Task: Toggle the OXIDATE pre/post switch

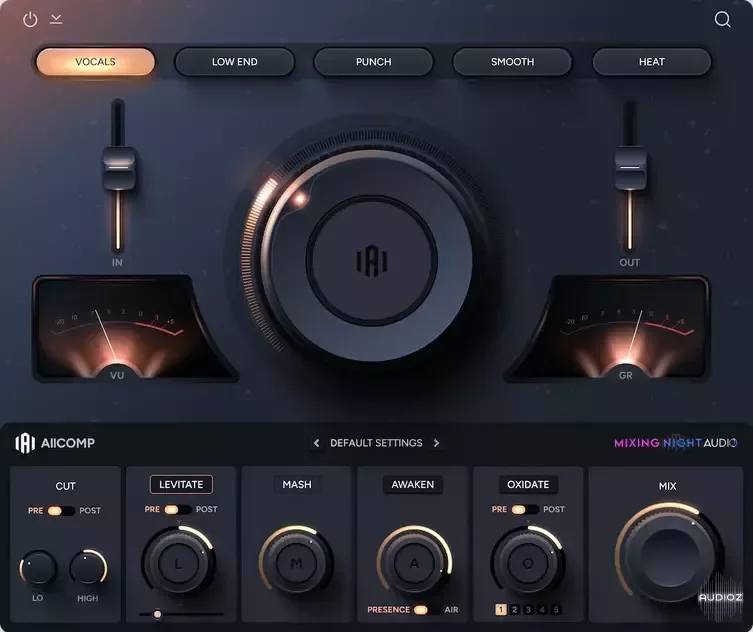Action: click(x=525, y=509)
